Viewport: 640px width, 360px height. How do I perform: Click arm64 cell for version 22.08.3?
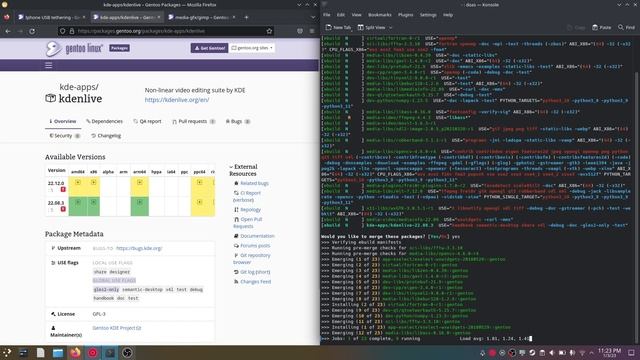click(140, 206)
